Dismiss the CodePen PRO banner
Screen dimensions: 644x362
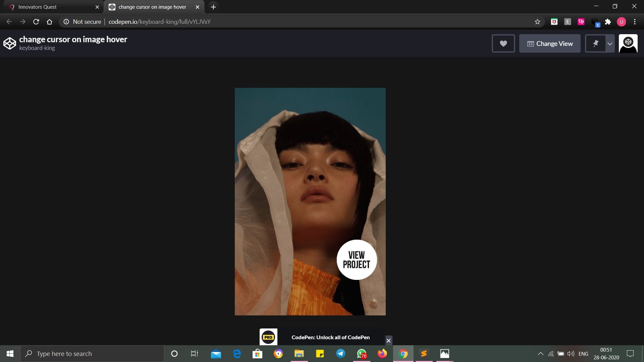(x=388, y=341)
